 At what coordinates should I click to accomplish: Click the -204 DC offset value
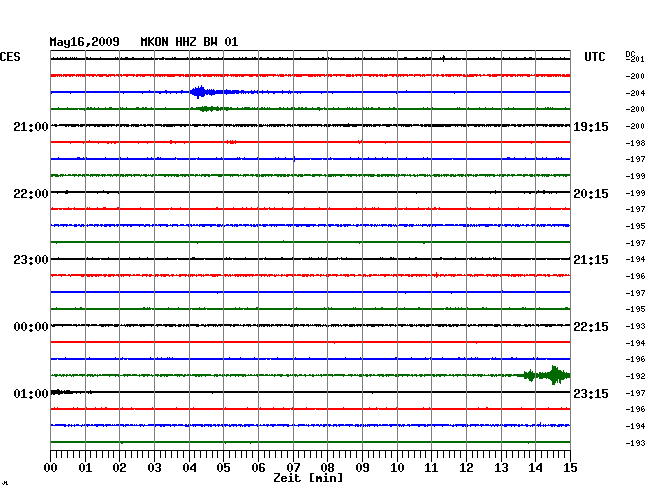tap(635, 93)
